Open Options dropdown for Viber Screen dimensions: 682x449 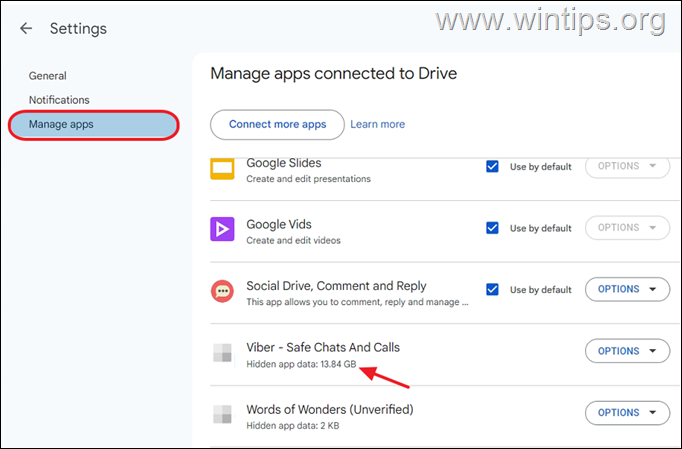click(627, 351)
